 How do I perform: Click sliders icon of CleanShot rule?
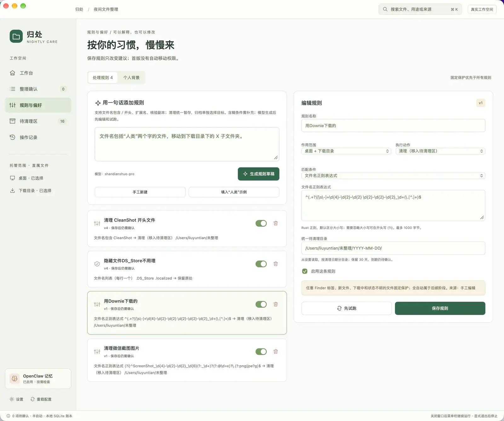(x=97, y=223)
